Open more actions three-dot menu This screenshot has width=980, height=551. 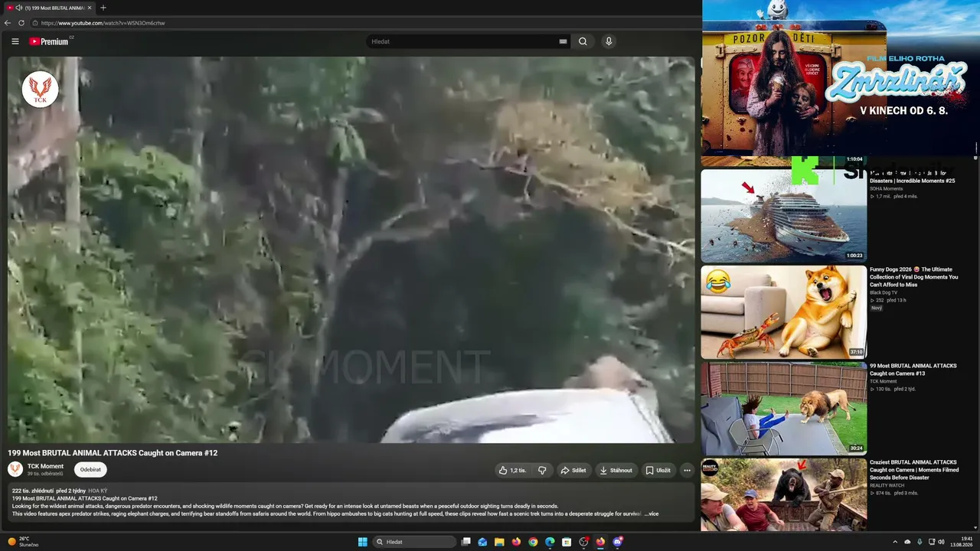pyautogui.click(x=687, y=471)
